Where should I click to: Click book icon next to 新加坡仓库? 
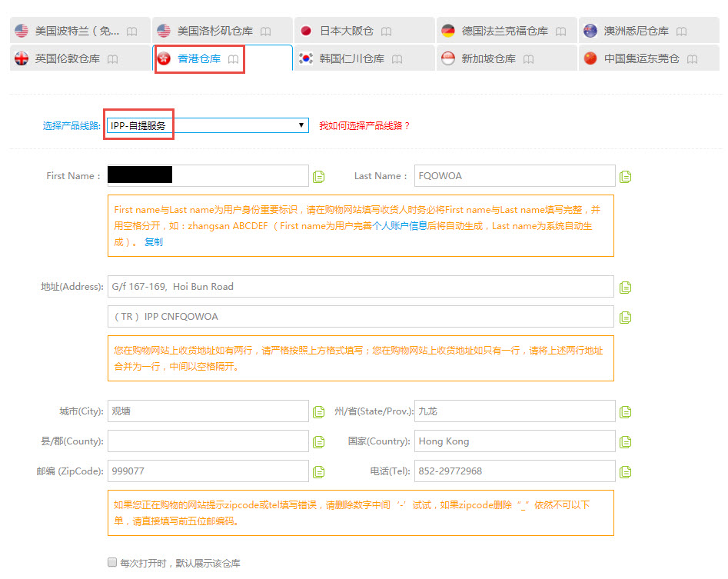tap(528, 59)
